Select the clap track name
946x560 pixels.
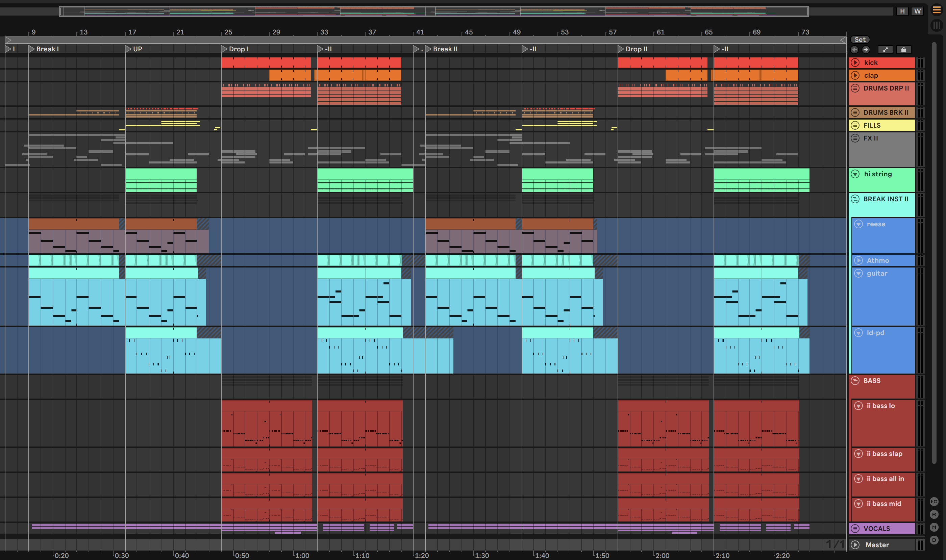click(871, 75)
